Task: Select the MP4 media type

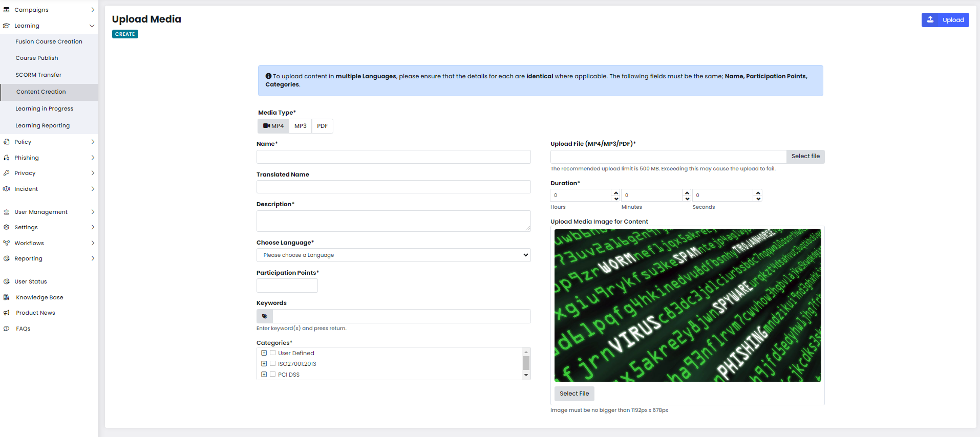Action: [273, 126]
